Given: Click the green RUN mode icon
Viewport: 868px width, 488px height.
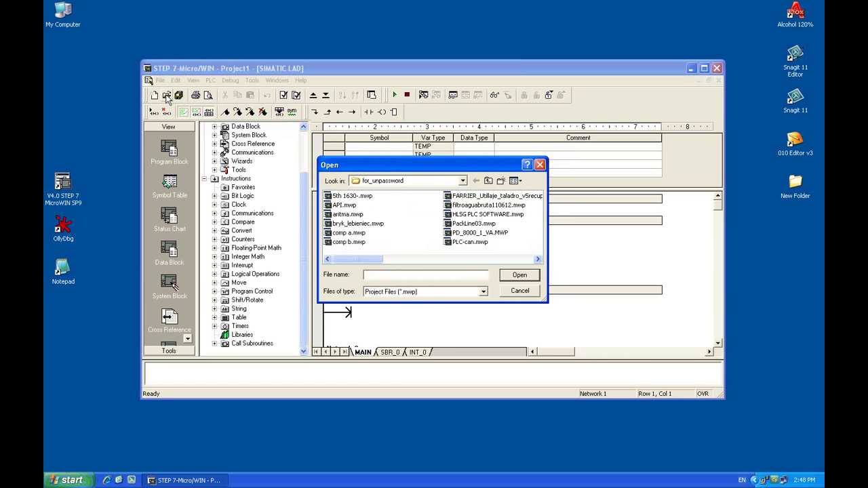Looking at the screenshot, I should [x=395, y=95].
